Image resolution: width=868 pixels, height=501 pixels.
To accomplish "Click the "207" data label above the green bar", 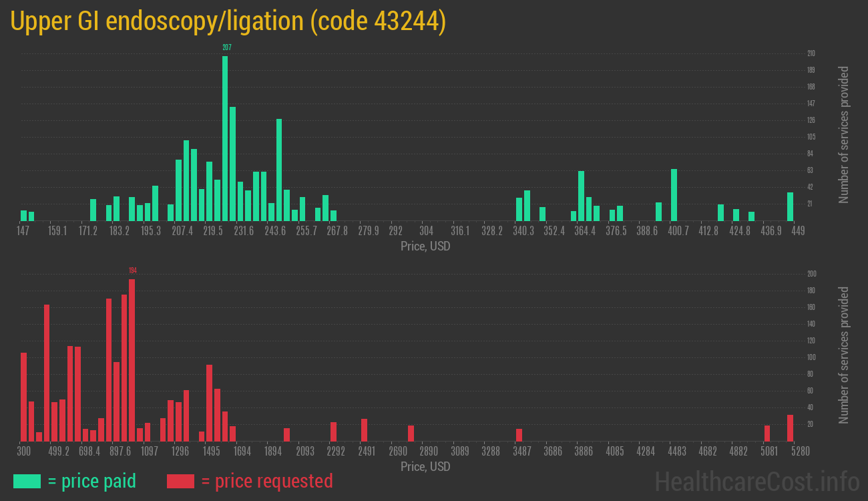I will click(226, 47).
